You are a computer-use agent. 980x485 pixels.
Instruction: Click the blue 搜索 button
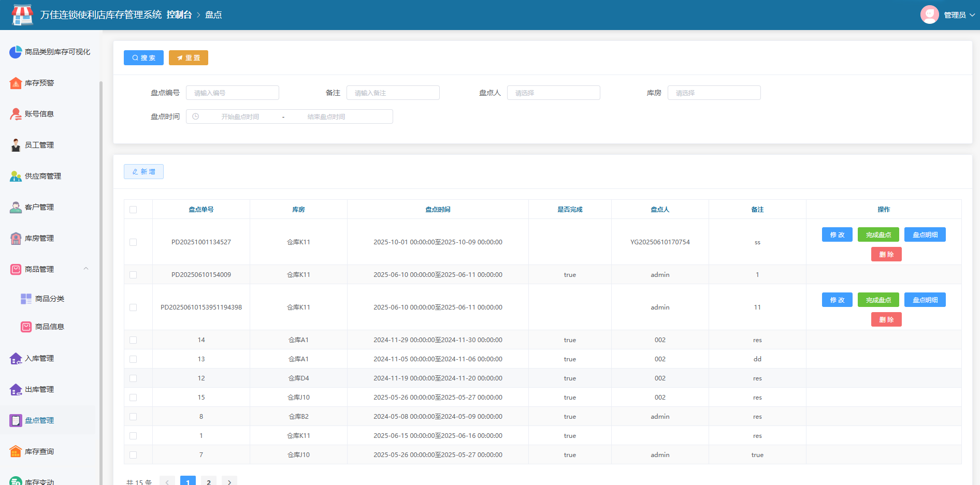(143, 57)
